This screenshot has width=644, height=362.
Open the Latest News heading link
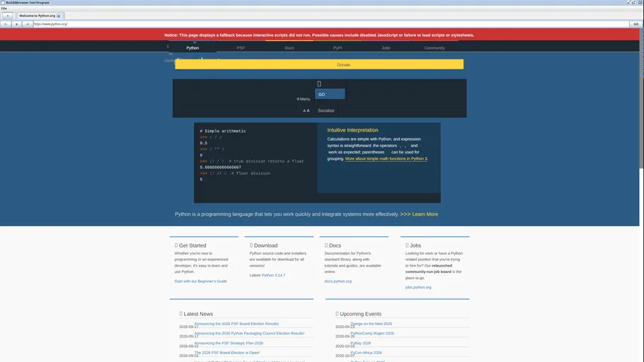tap(198, 314)
